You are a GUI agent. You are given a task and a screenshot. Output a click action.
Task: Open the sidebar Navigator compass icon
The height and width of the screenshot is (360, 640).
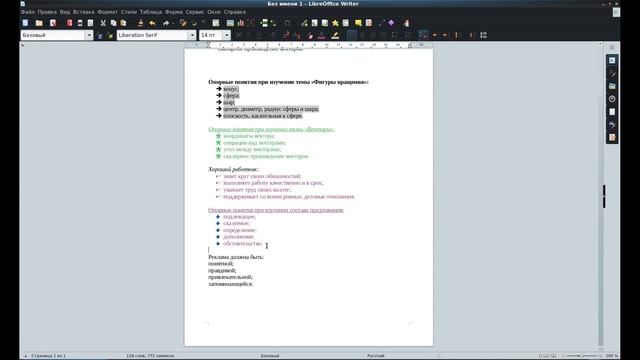pos(612,99)
